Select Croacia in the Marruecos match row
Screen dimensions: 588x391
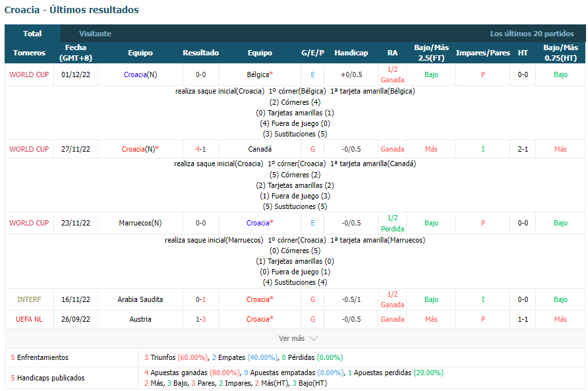260,223
